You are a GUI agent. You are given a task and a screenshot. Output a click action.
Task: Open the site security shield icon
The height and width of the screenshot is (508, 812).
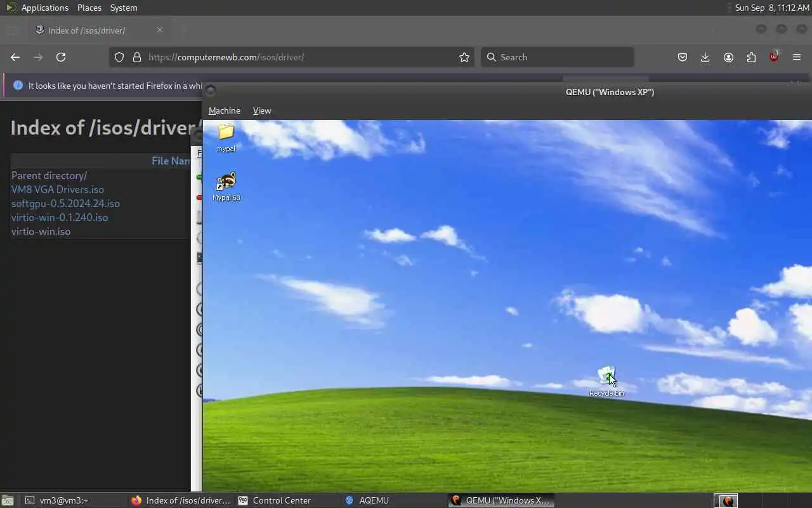[x=119, y=57]
